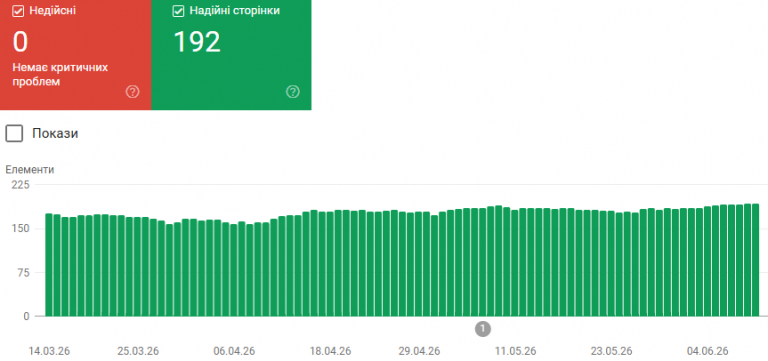Click date label 11.05.26

[x=515, y=351]
